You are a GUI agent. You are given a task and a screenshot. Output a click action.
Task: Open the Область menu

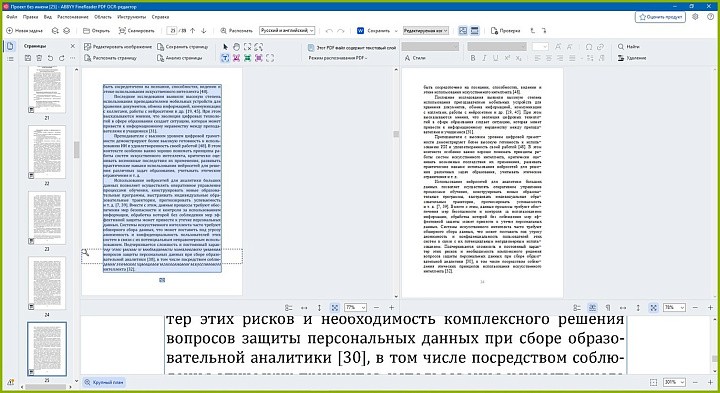point(103,17)
